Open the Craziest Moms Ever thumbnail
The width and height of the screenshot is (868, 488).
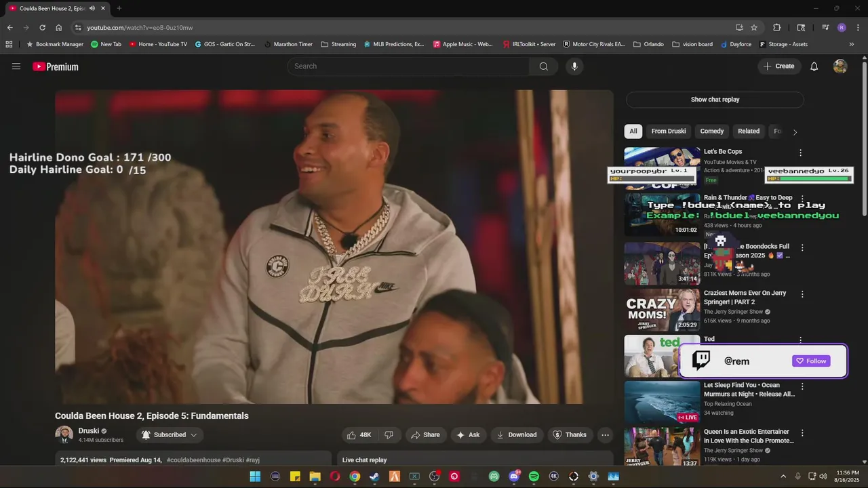point(662,310)
